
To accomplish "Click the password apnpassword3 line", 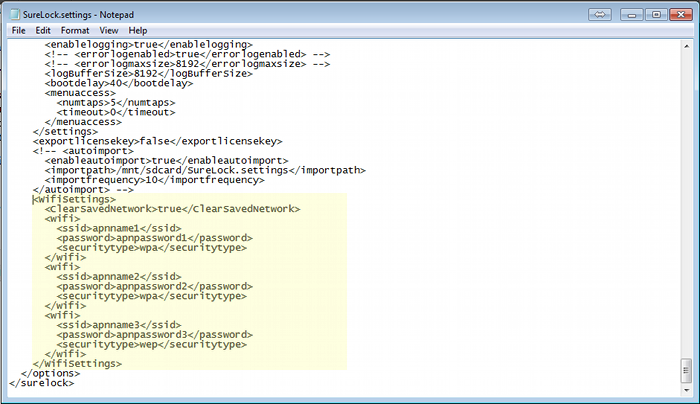I will coord(154,335).
